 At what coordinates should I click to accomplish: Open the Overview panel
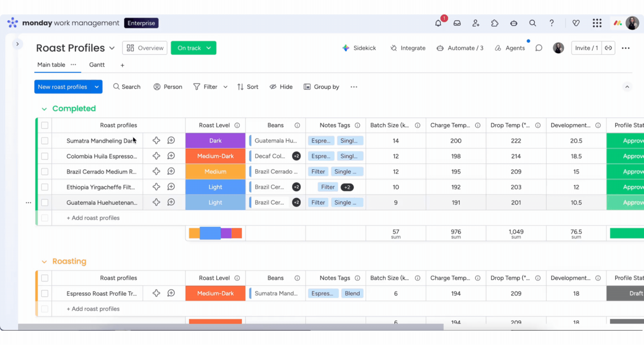(x=145, y=48)
